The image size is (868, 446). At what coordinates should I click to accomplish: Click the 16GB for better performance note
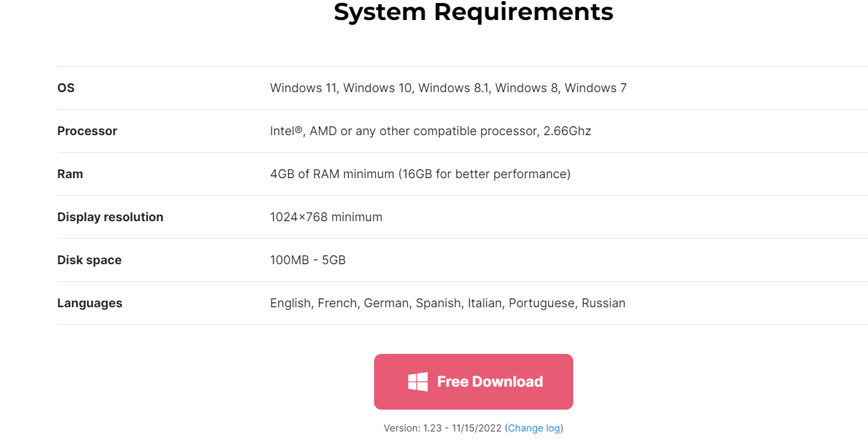tap(484, 174)
